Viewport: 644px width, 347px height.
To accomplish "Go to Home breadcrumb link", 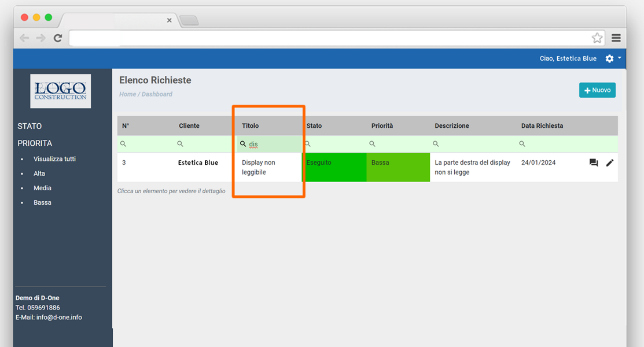I will click(x=127, y=94).
